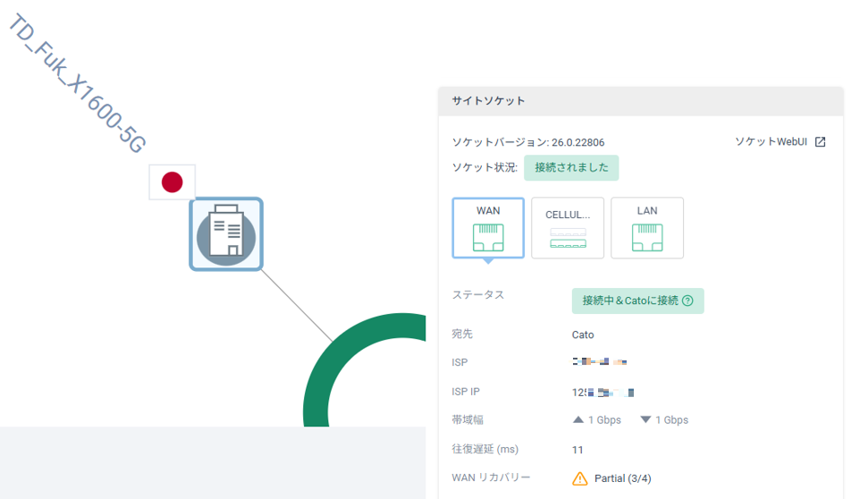
Task: Click the socket version 26.0.22806 text
Action: [x=578, y=142]
